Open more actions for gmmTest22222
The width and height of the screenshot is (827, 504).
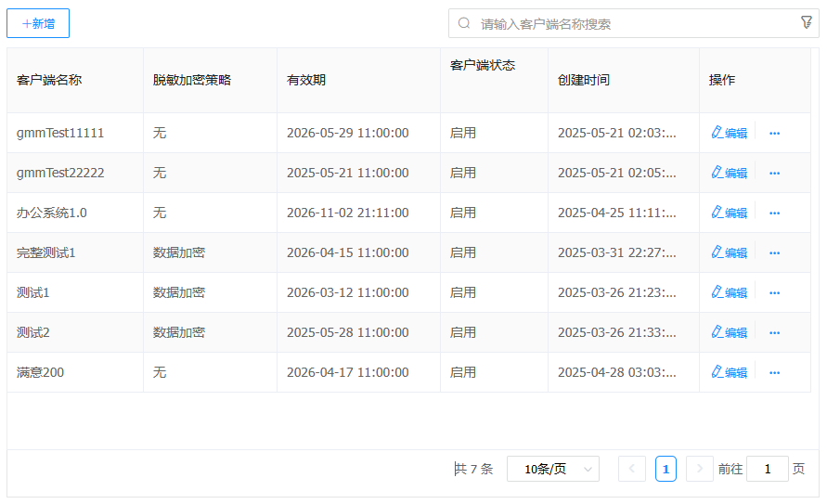click(x=774, y=174)
